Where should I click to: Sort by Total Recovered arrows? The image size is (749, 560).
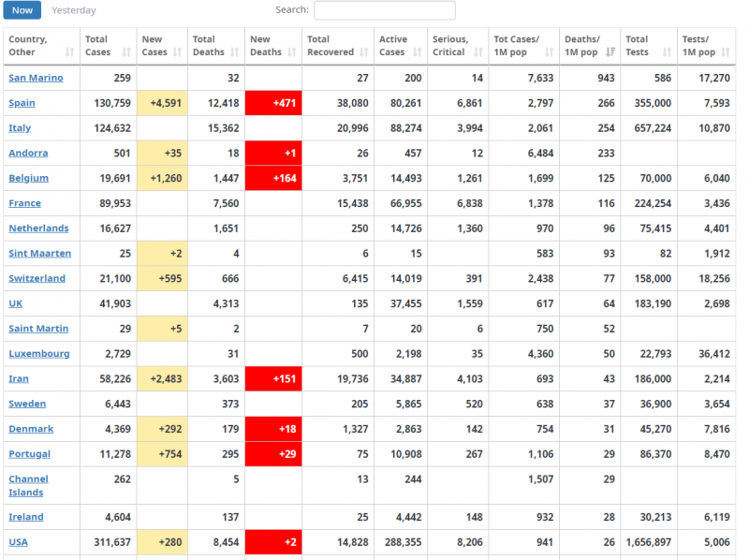pyautogui.click(x=364, y=52)
